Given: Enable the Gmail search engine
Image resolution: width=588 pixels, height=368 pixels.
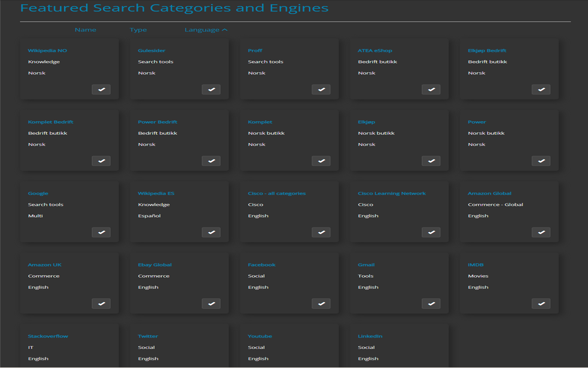Looking at the screenshot, I should (431, 304).
